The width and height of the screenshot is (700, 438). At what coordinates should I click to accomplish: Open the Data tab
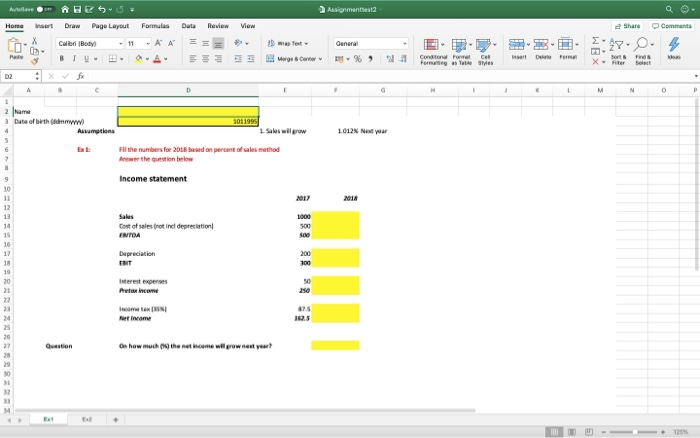coord(188,26)
